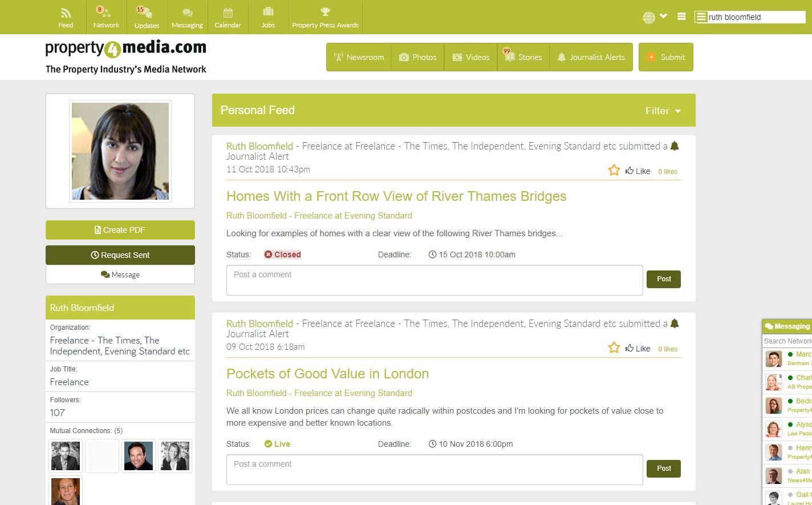Click the Create PDF button

click(x=120, y=230)
